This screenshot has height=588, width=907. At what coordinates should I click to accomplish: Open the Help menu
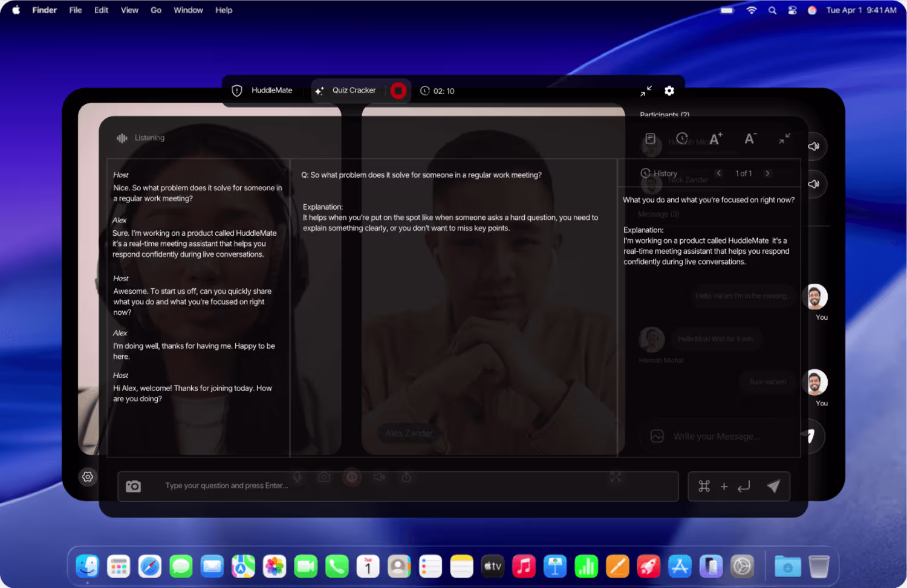tap(224, 10)
